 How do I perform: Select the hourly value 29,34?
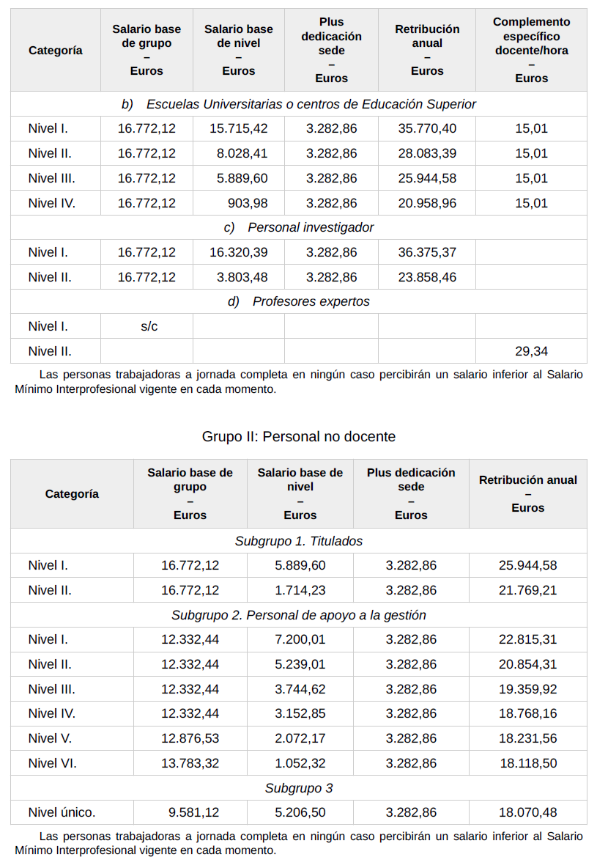pos(531,352)
